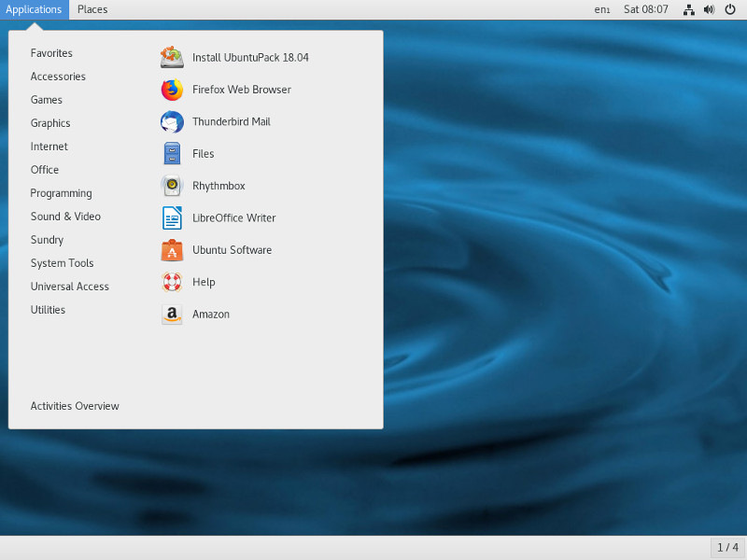
Task: Click the LibreOffice Writer label
Action: pyautogui.click(x=234, y=218)
